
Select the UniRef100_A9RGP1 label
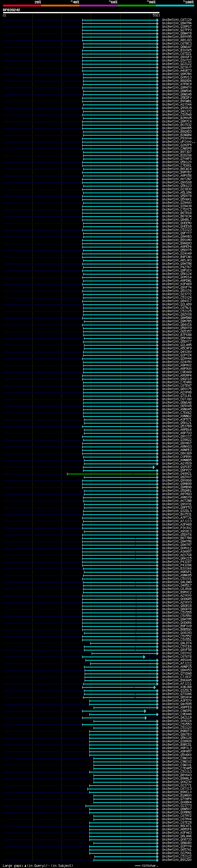pos(176,572)
